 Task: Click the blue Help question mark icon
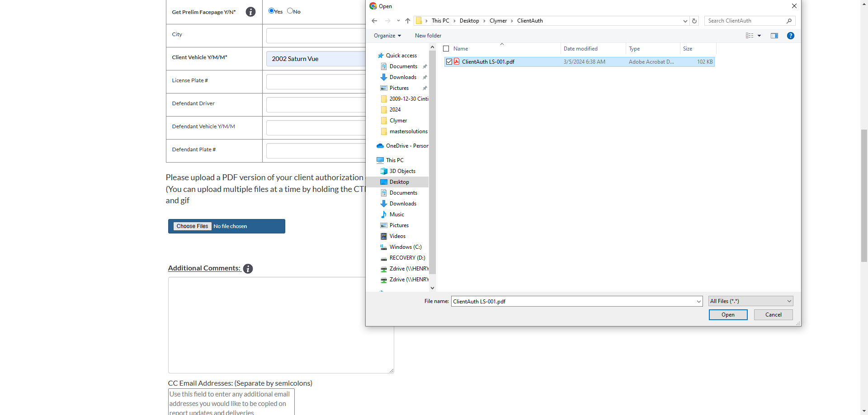click(791, 36)
